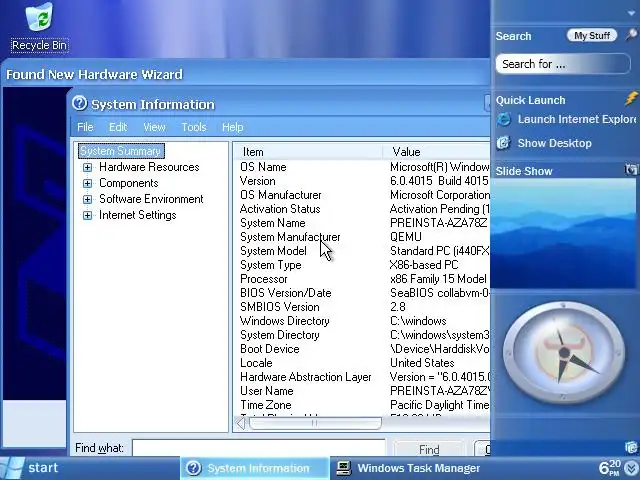
Task: Click the Value column header
Action: pos(437,152)
